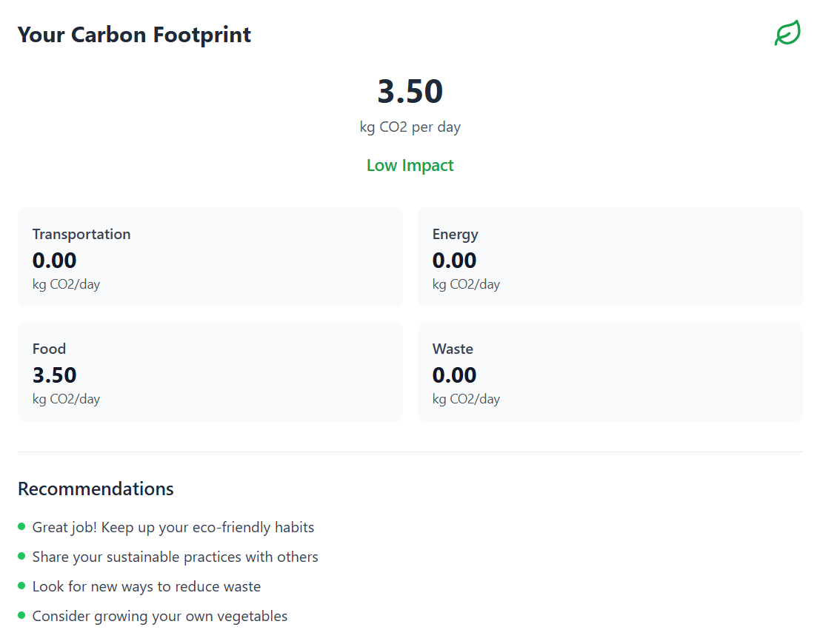This screenshot has width=820, height=644.
Task: Select the Food emissions card
Action: [210, 372]
